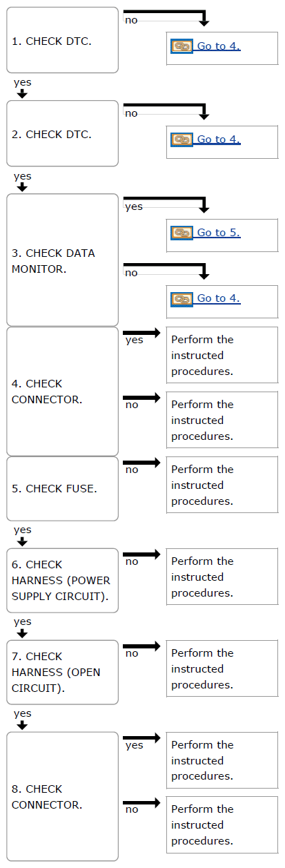The height and width of the screenshot is (868, 285).
Task: Follow Go to 4 link under step 3's no branch
Action: [219, 298]
